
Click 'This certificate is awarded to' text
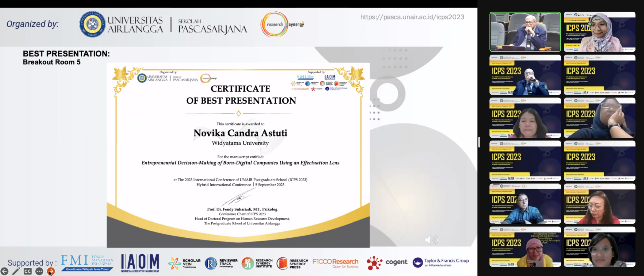(240, 124)
